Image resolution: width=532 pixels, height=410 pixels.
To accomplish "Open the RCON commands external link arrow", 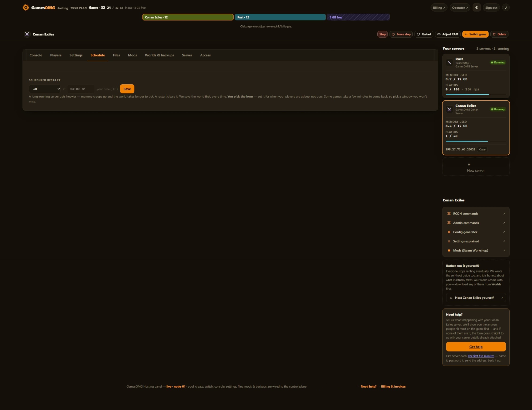I will click(x=504, y=214).
